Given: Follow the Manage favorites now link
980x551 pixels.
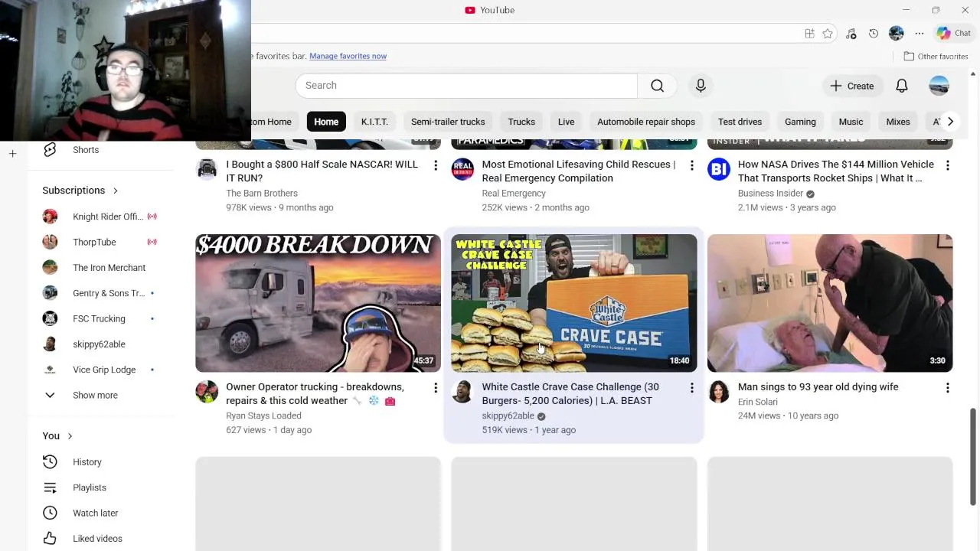Looking at the screenshot, I should (x=348, y=57).
